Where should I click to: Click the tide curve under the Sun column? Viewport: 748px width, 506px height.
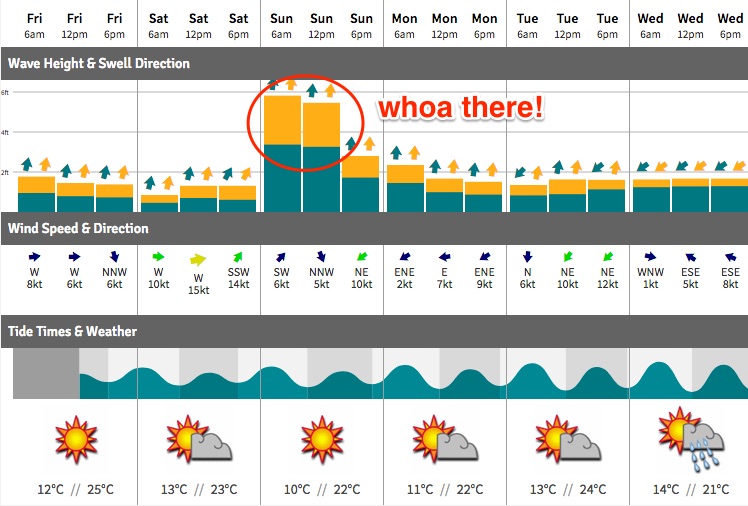pos(322,382)
